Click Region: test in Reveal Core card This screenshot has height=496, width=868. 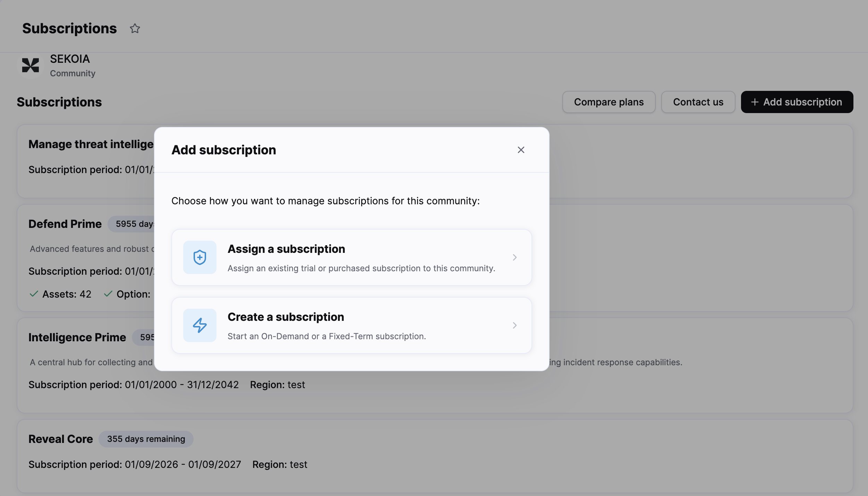280,464
